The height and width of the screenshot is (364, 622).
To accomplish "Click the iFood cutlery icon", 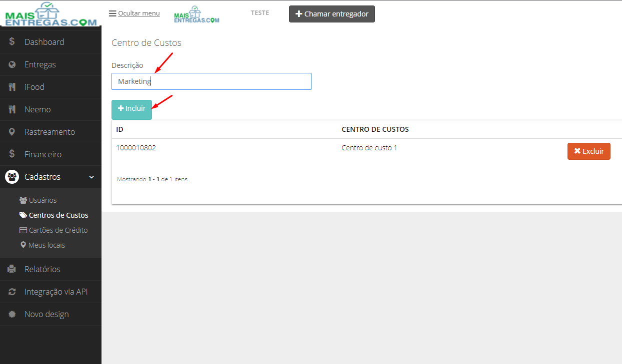I will click(12, 87).
